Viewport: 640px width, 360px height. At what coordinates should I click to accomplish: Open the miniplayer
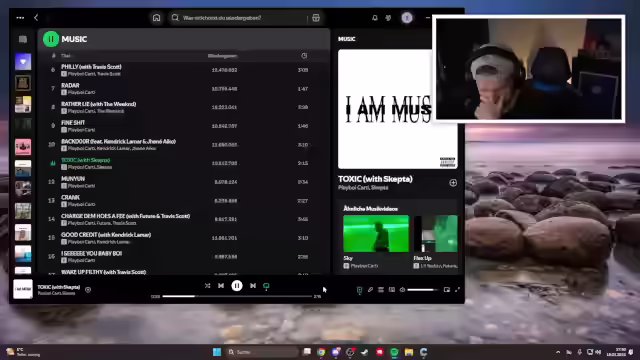click(447, 290)
